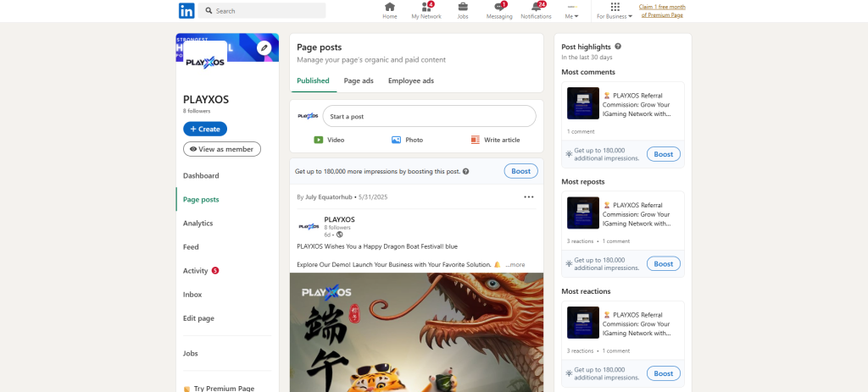Select the PLAYXOS page logo in sidebar
Image resolution: width=868 pixels, height=392 pixels.
tap(205, 63)
